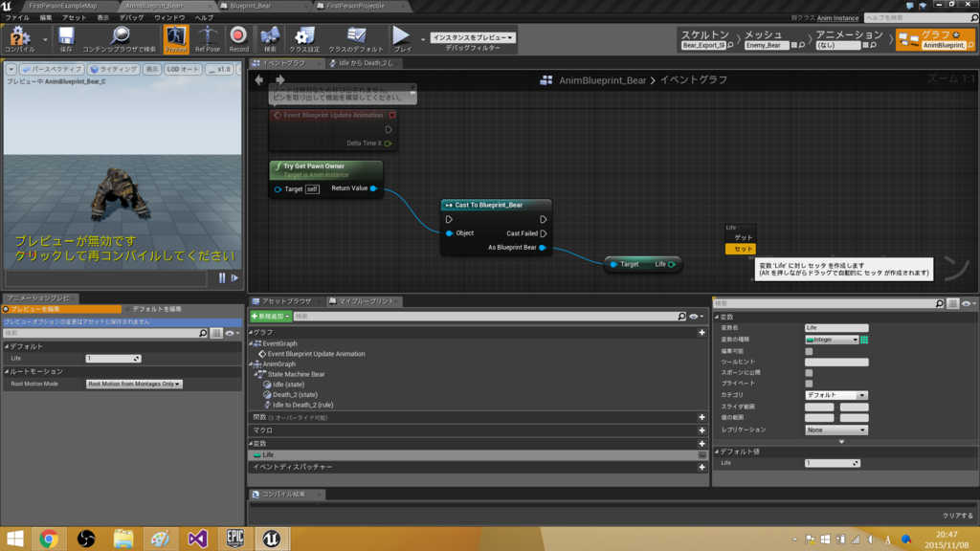Open インスタンスをプレビュー debug filter dropdown

pyautogui.click(x=473, y=37)
